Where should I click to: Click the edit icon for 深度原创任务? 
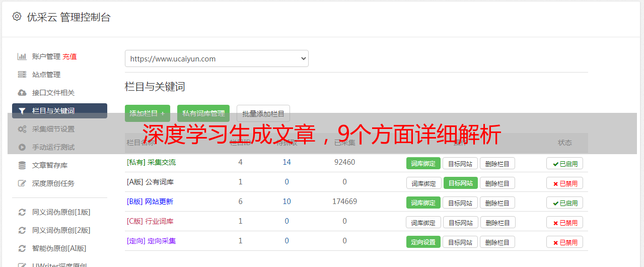22,183
